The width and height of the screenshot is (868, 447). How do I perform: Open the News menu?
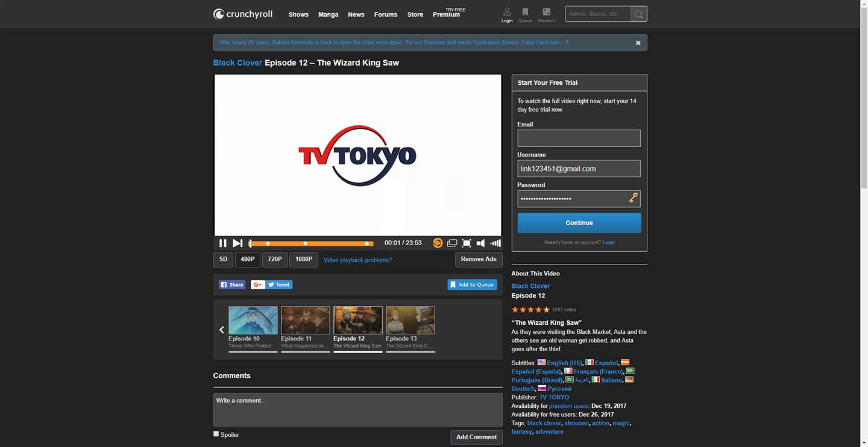pyautogui.click(x=356, y=14)
